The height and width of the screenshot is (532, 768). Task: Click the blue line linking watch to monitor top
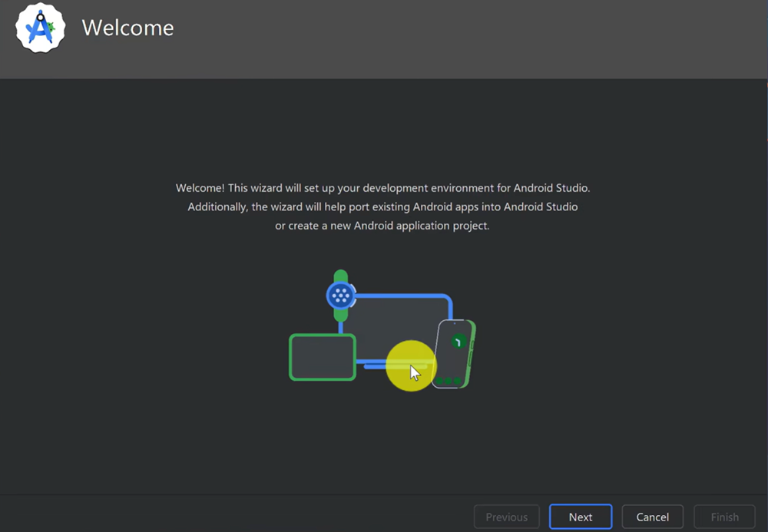[x=399, y=296]
